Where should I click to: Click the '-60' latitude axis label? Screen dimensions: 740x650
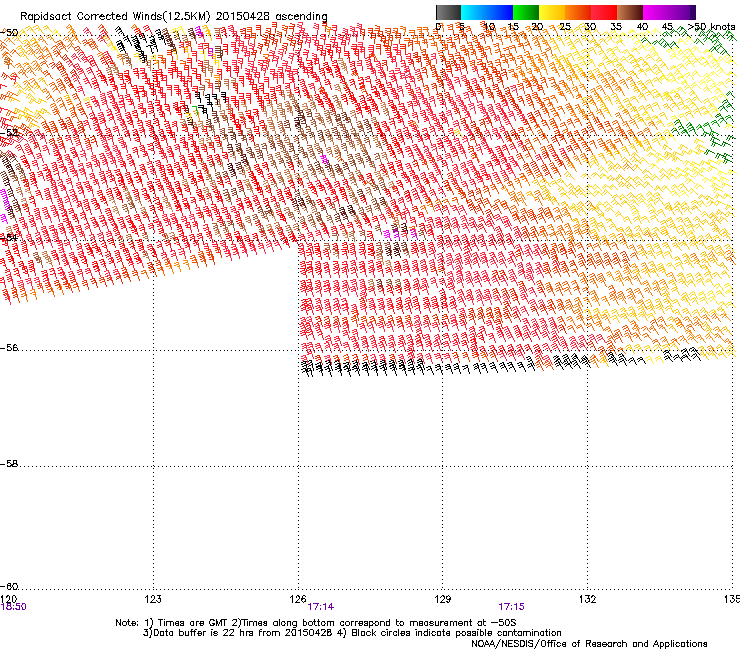click(9, 586)
